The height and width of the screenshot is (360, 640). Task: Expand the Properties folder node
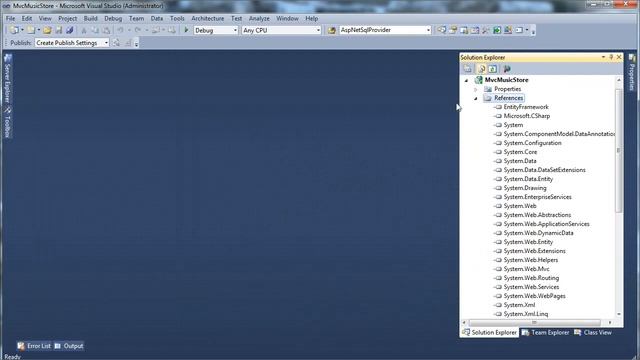tap(476, 89)
